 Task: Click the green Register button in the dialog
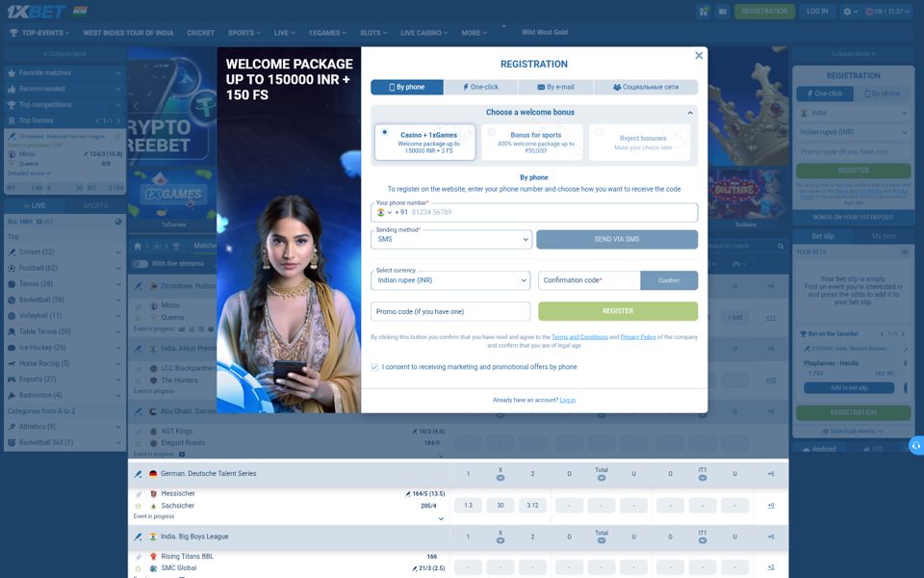coord(618,311)
